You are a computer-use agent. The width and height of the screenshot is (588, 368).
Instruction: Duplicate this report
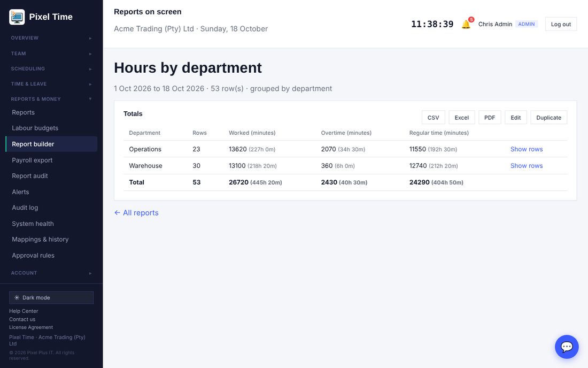click(548, 118)
